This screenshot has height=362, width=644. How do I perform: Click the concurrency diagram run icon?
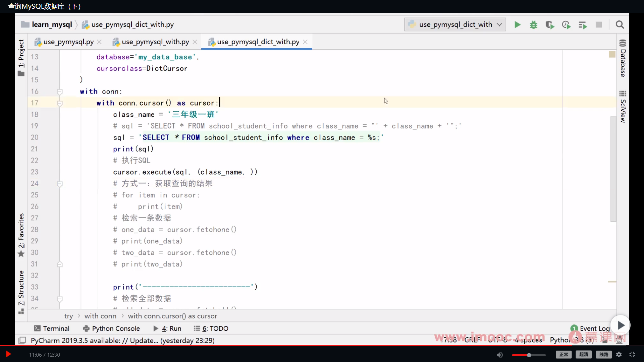click(583, 25)
